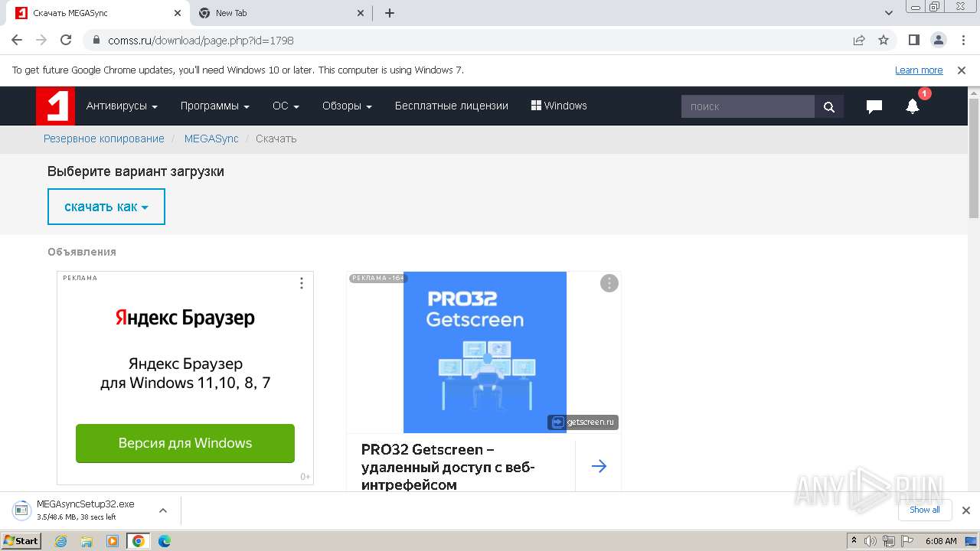Image resolution: width=980 pixels, height=551 pixels.
Task: Click the Action Center flag tray icon
Action: tap(906, 541)
